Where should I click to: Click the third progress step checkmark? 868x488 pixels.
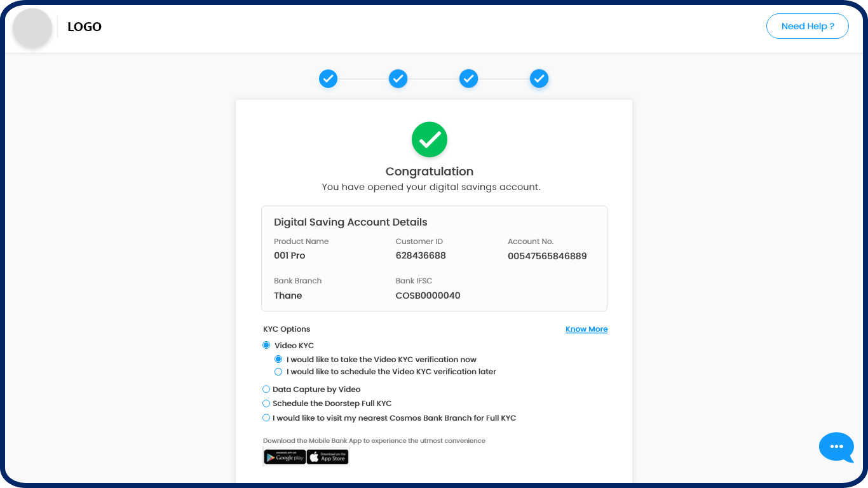pos(468,79)
